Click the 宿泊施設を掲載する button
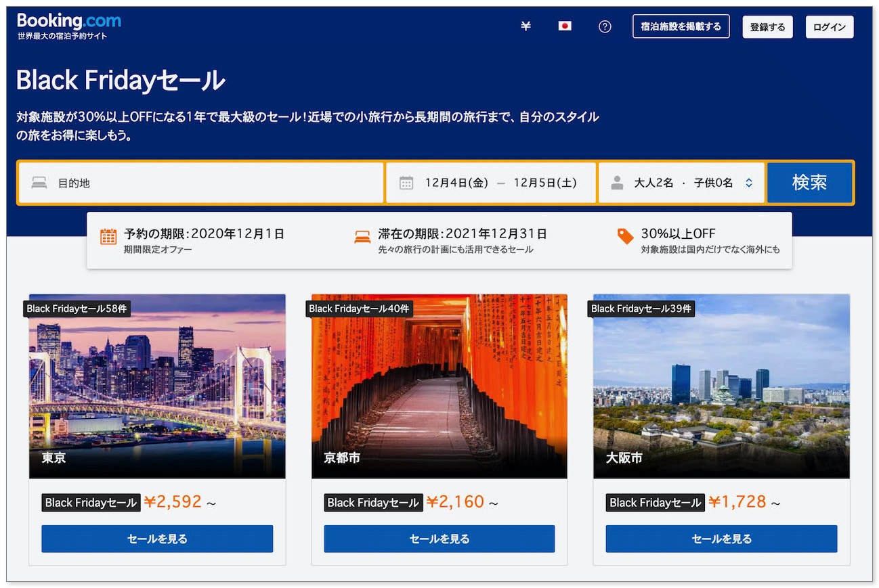 coord(681,26)
